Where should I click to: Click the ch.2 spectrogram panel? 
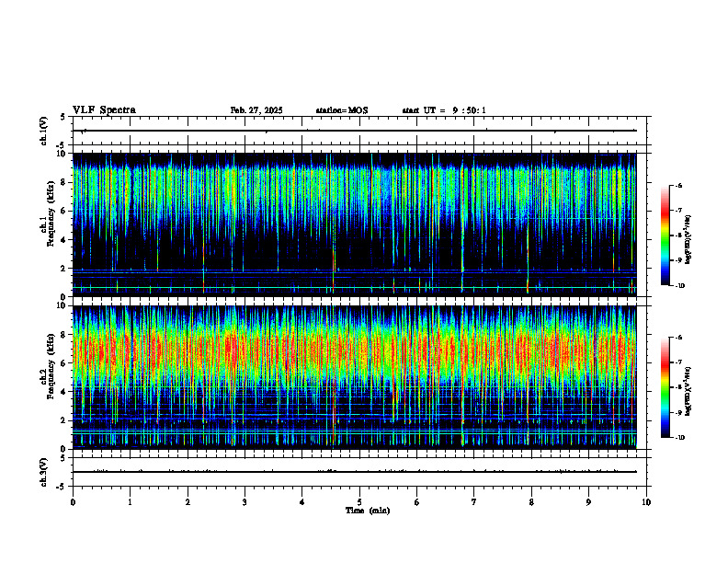354,377
